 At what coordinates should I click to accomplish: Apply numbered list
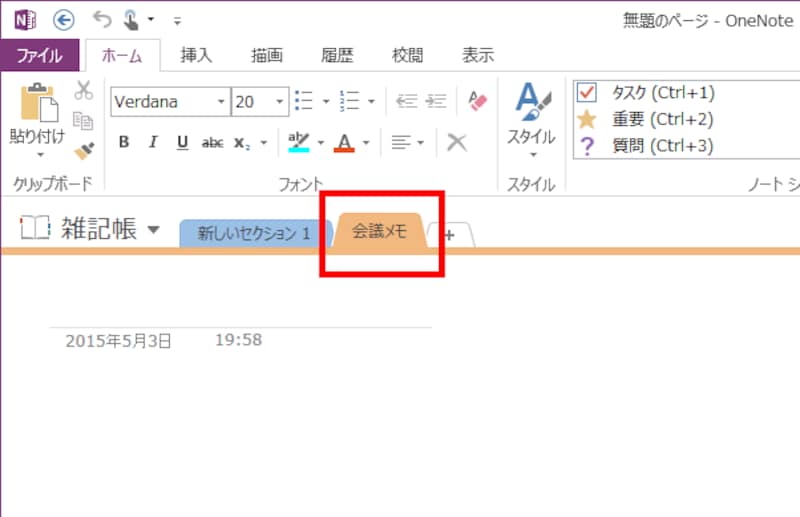pos(349,101)
